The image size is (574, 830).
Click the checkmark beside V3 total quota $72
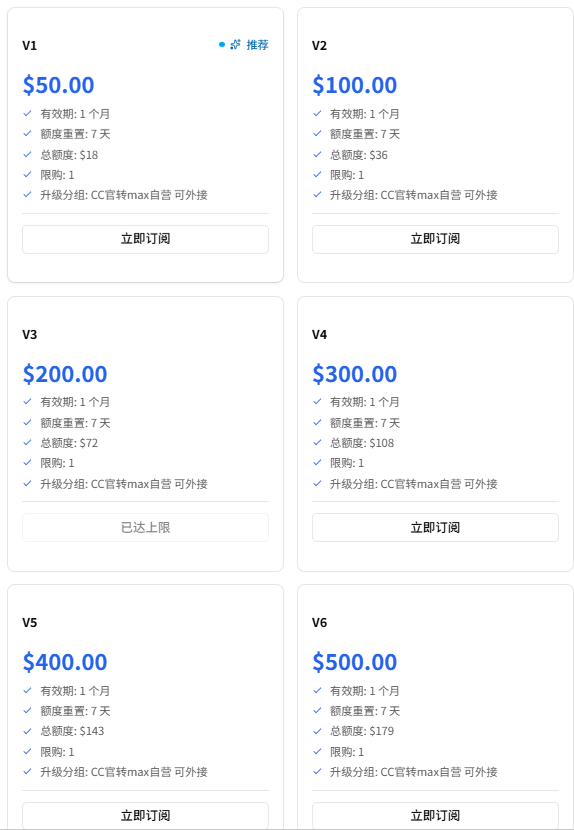[x=28, y=443]
